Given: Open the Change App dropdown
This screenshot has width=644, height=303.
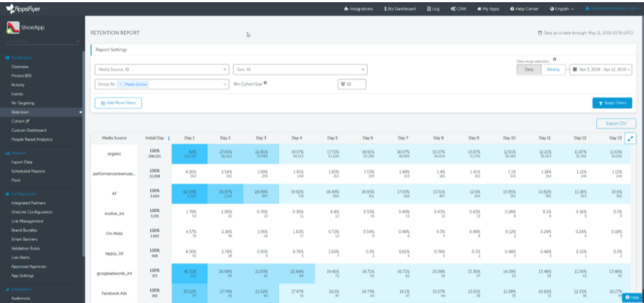Looking at the screenshot, I should pos(43,42).
